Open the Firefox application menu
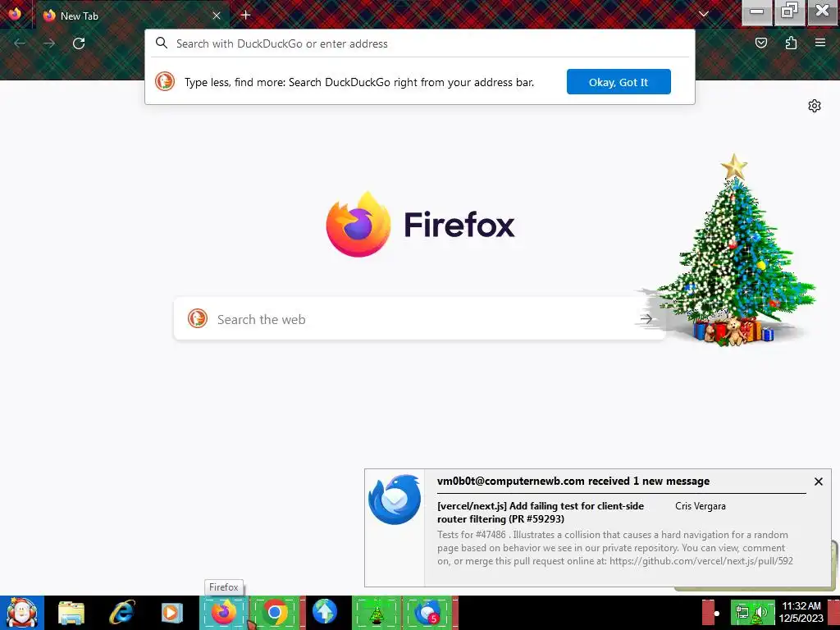840x630 pixels. coord(820,43)
